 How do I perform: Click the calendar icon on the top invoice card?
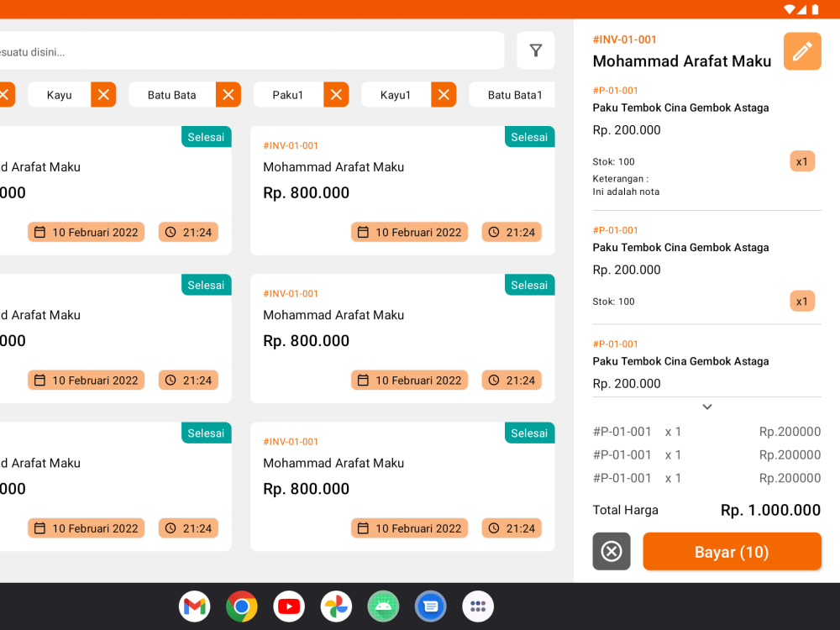pos(362,232)
